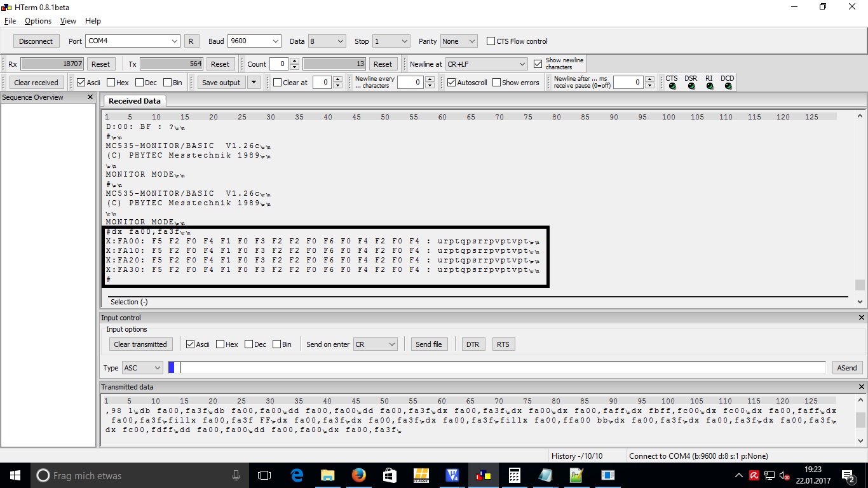Viewport: 868px width, 488px height.
Task: Click the Disconnect button
Action: (36, 41)
